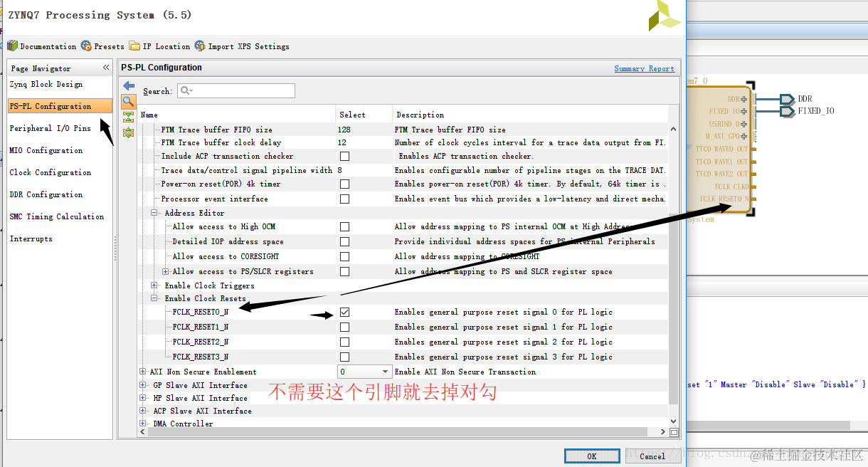Click Trace data/control signal pipeline width value 8
Viewport: 868px width, 467px height.
[340, 170]
